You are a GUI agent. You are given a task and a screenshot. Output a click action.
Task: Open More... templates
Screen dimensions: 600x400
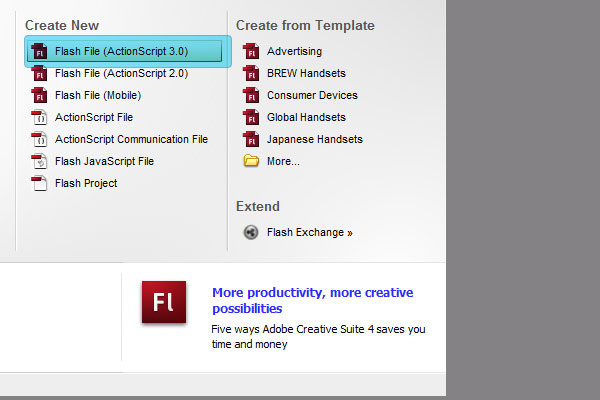(x=283, y=161)
